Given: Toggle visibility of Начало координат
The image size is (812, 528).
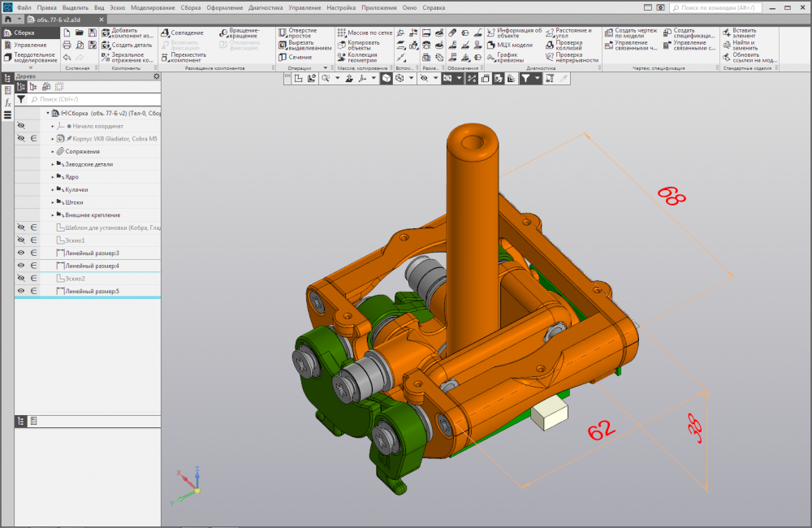Looking at the screenshot, I should [x=21, y=126].
